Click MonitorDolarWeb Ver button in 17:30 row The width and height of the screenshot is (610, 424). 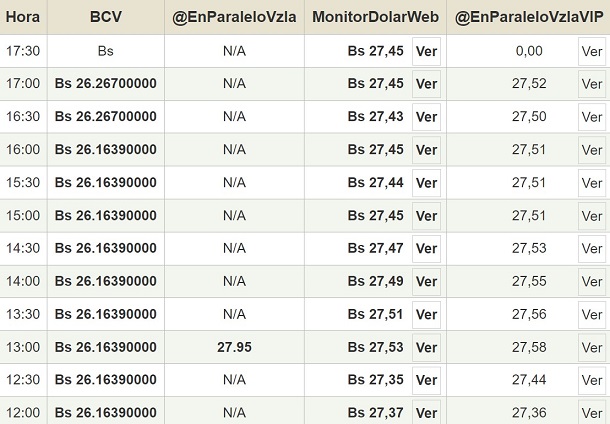click(x=426, y=51)
